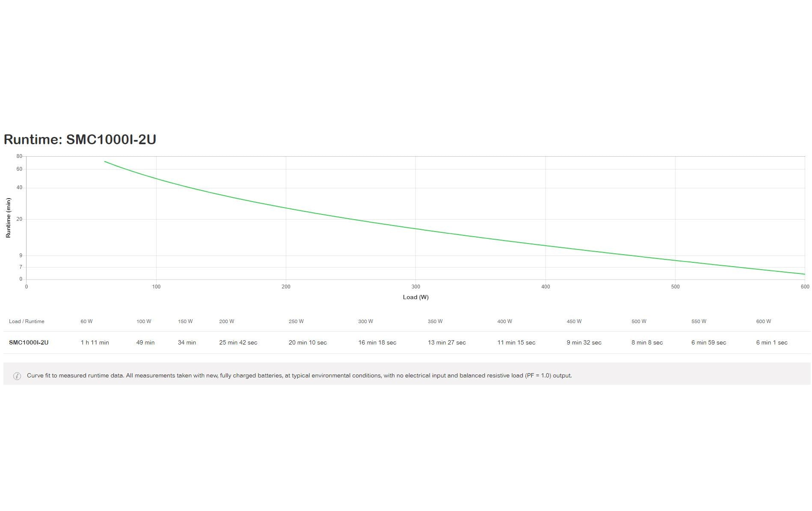Click the 60 W column header
The width and height of the screenshot is (812, 511).
[86, 321]
